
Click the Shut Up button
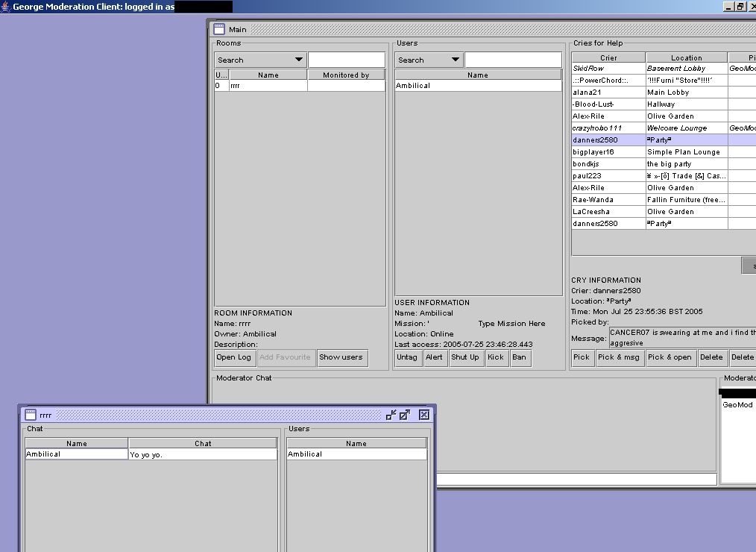tap(464, 357)
